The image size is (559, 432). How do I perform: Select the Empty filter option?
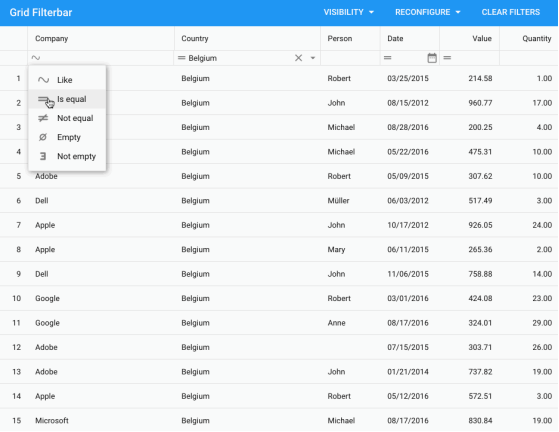[x=67, y=137]
